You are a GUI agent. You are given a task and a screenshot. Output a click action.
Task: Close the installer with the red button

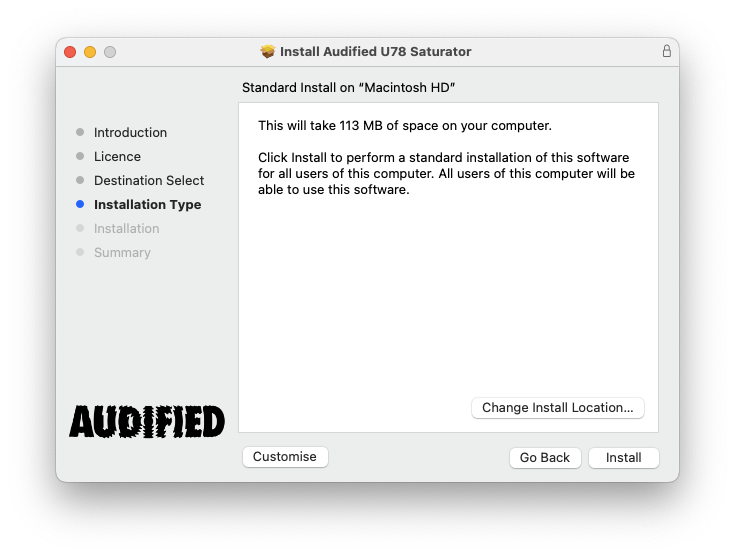[70, 52]
